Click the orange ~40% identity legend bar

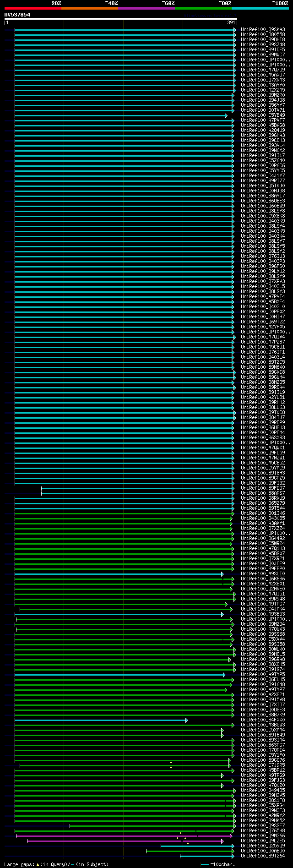(x=90, y=8)
